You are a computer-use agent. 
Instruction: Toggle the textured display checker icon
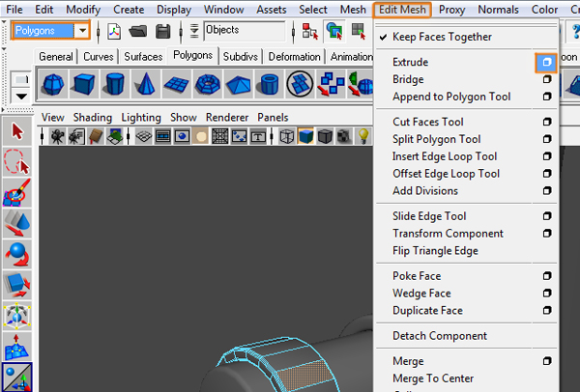click(344, 137)
